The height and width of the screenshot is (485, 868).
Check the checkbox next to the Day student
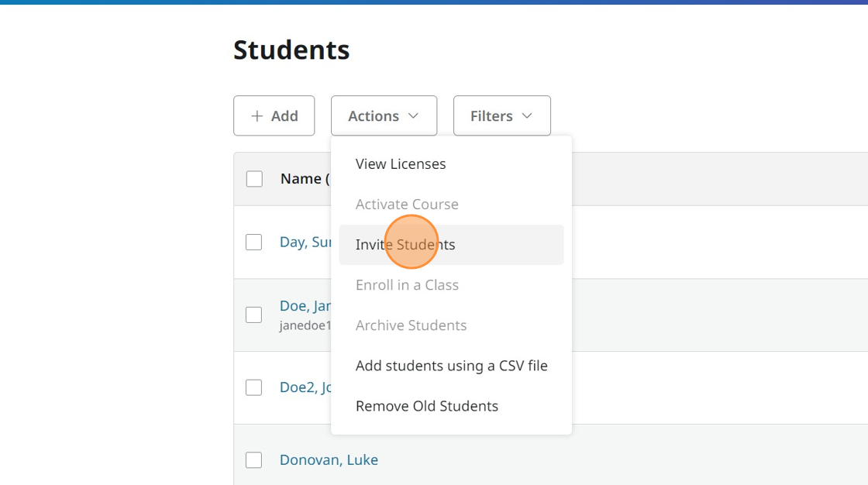point(254,242)
